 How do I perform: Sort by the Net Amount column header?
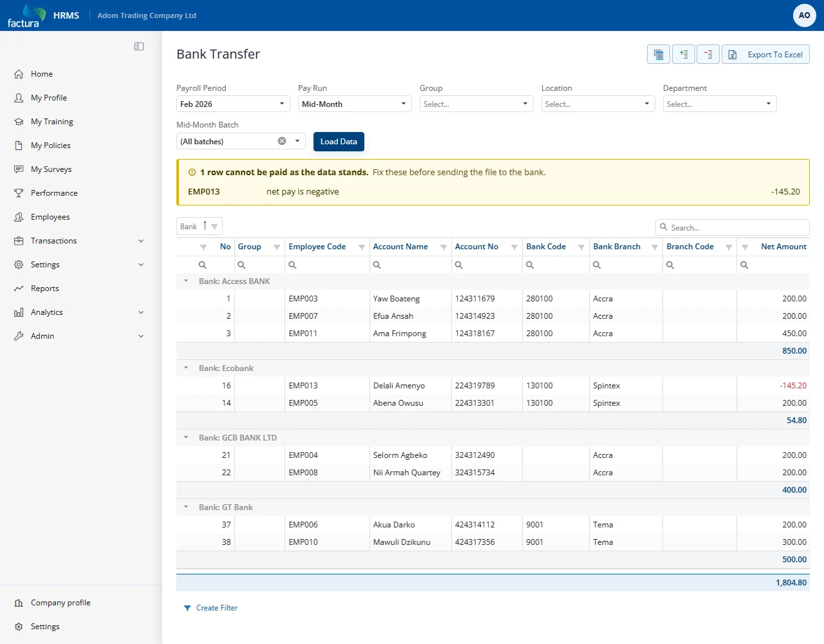pyautogui.click(x=783, y=247)
